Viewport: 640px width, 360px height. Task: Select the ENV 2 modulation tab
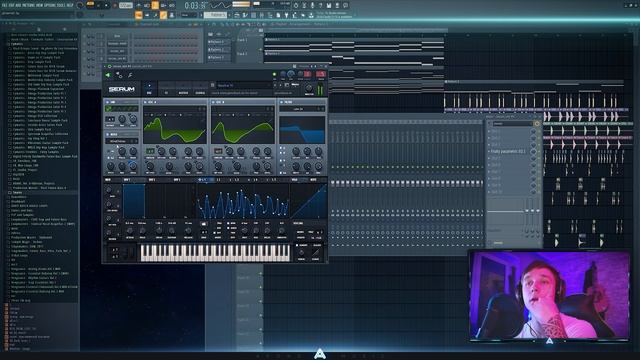[x=152, y=180]
